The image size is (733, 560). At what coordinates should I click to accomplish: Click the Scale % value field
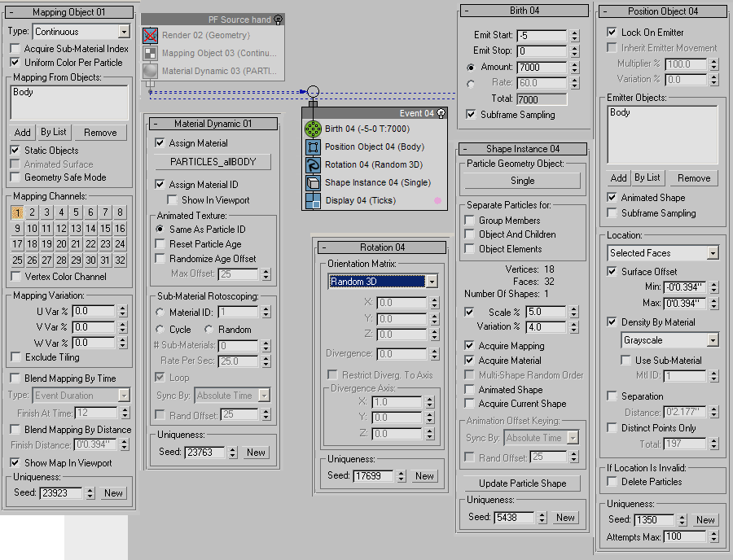(546, 313)
